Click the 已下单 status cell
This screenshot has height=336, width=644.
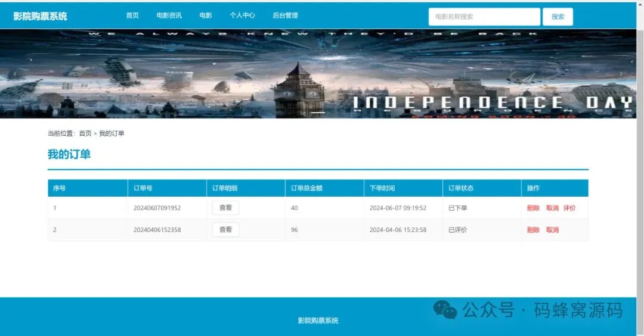pyautogui.click(x=457, y=208)
